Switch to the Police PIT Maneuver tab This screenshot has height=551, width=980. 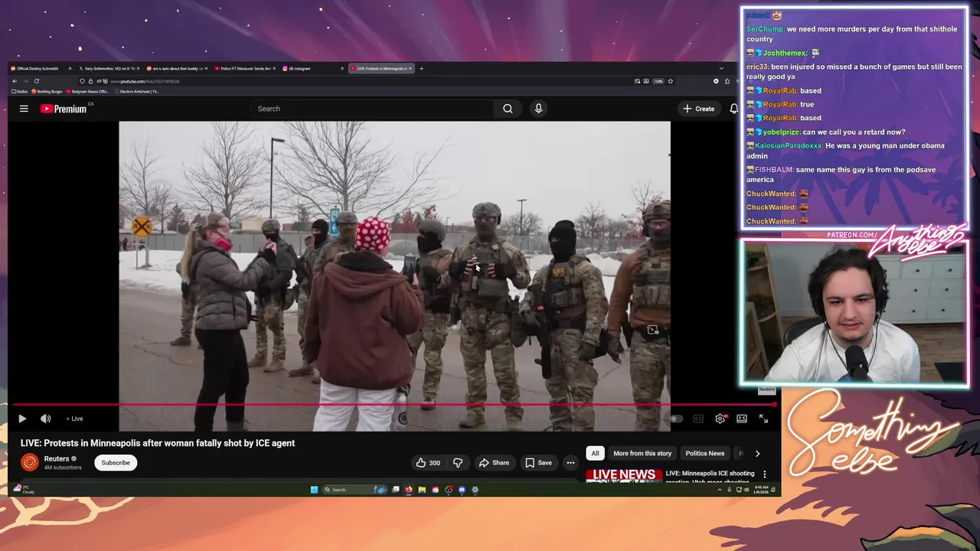pos(243,68)
